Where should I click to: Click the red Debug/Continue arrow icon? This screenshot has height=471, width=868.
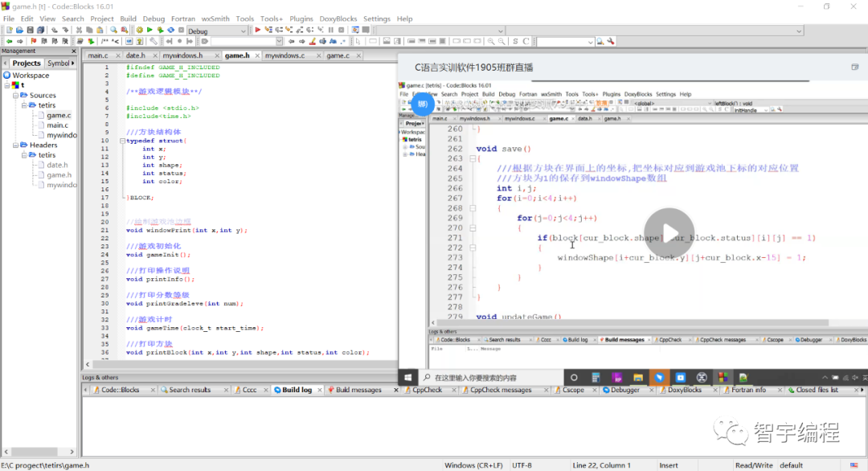257,31
